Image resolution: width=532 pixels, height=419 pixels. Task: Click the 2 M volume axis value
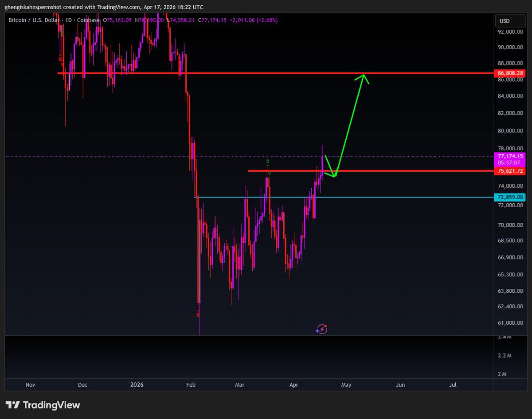pyautogui.click(x=503, y=374)
